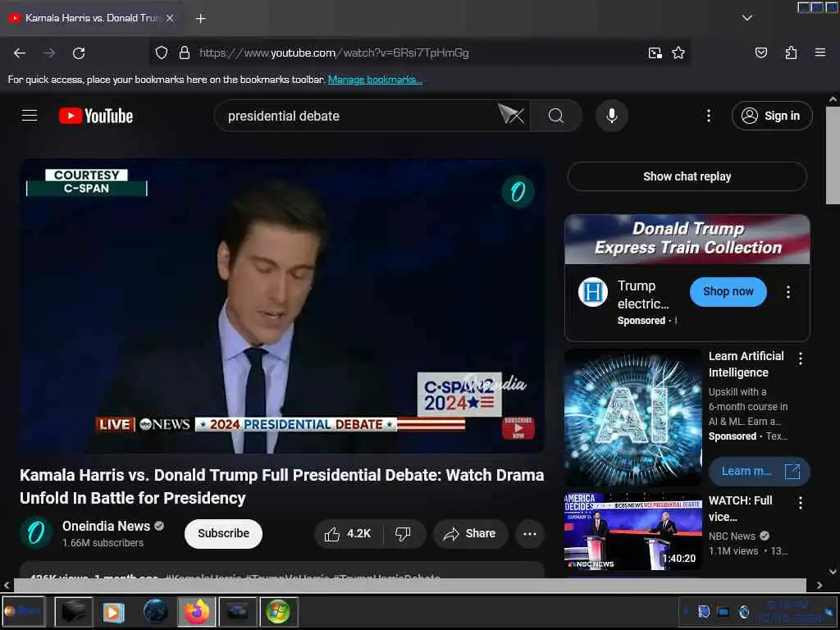Expand the list all tabs chevron
Image resolution: width=840 pixels, height=630 pixels.
click(x=746, y=18)
